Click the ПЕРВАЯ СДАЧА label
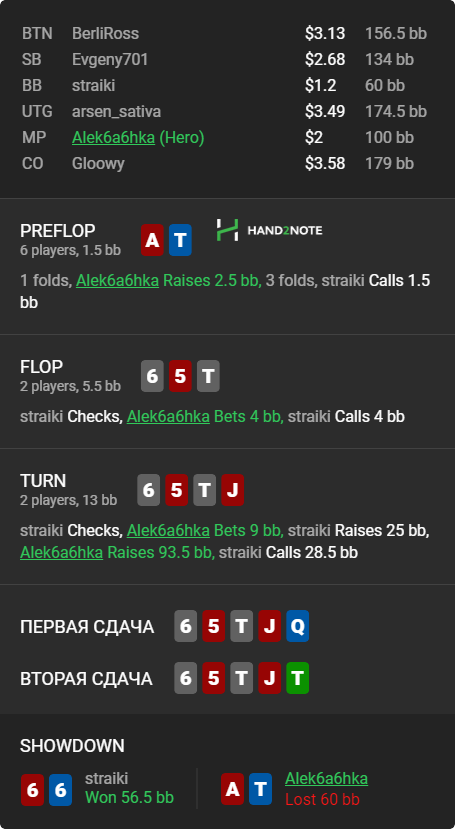The image size is (455, 829). (x=87, y=627)
